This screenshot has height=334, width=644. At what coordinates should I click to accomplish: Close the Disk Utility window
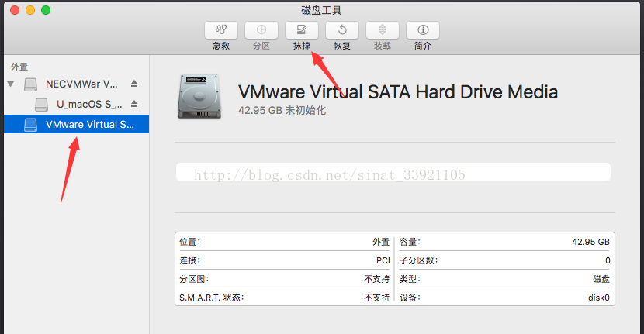point(15,10)
